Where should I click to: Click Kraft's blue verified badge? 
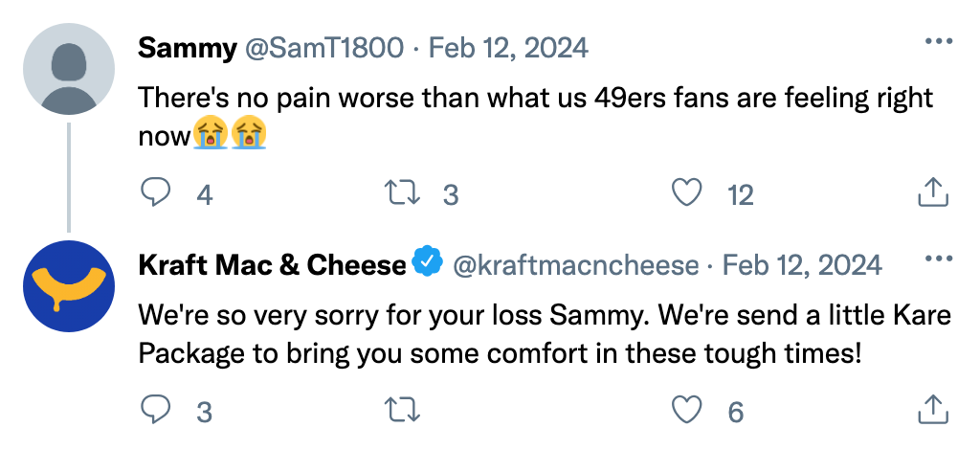click(427, 262)
